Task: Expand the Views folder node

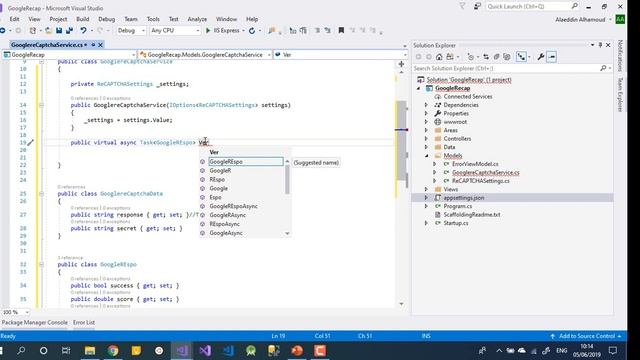Action: click(x=427, y=189)
